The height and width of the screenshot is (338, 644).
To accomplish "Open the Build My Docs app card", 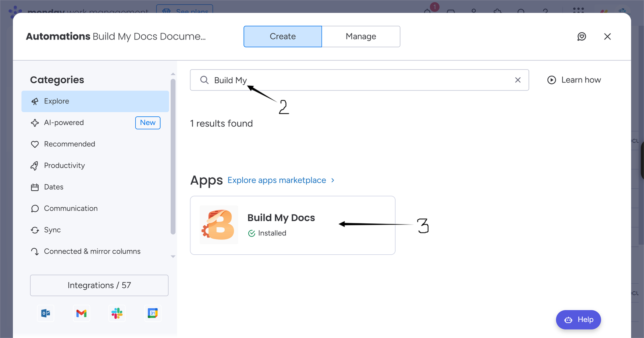I will click(293, 225).
